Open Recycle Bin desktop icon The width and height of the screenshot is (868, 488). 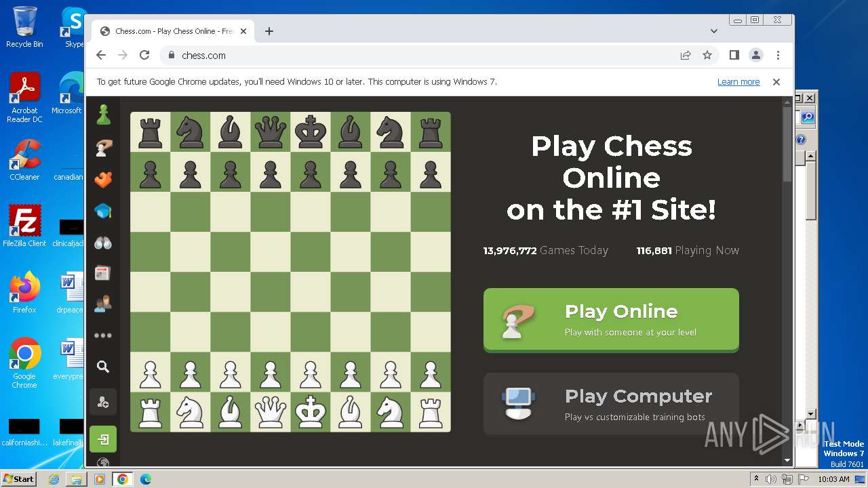[x=24, y=27]
